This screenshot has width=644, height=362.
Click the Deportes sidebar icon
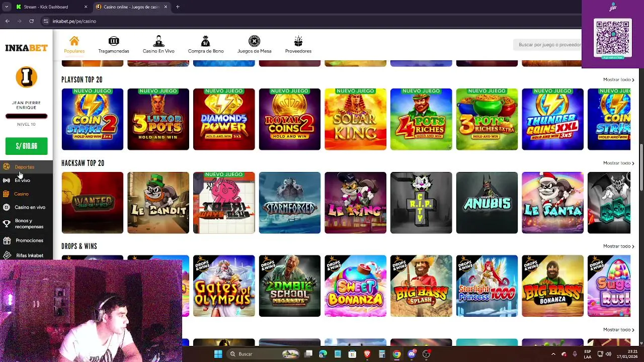click(7, 166)
